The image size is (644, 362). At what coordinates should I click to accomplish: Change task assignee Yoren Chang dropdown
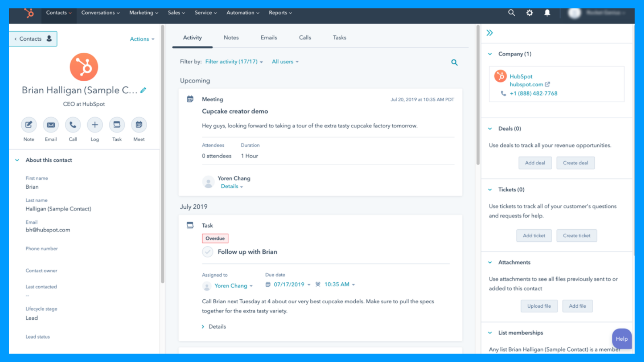[233, 286]
